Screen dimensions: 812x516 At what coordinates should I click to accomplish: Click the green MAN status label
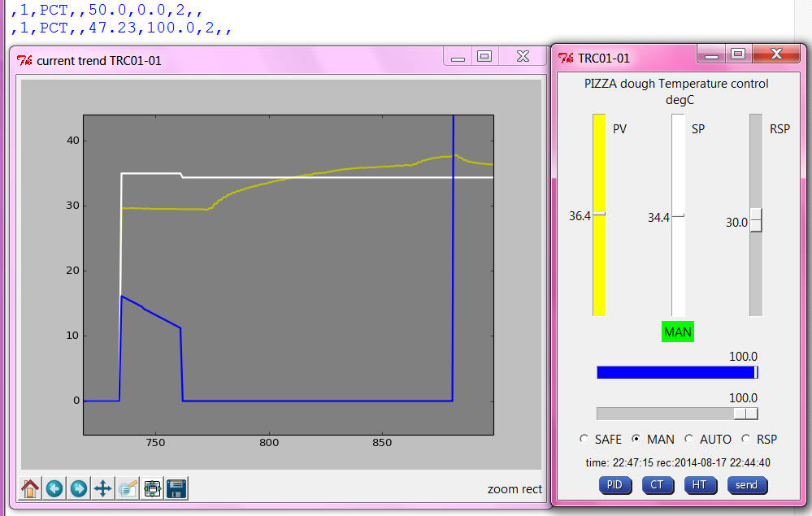(678, 332)
